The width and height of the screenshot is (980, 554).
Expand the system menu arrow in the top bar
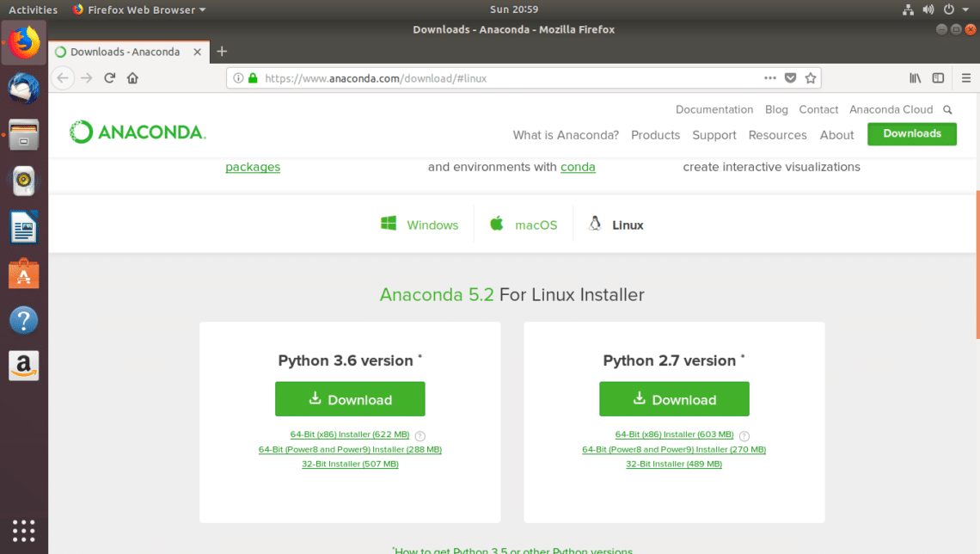[965, 9]
